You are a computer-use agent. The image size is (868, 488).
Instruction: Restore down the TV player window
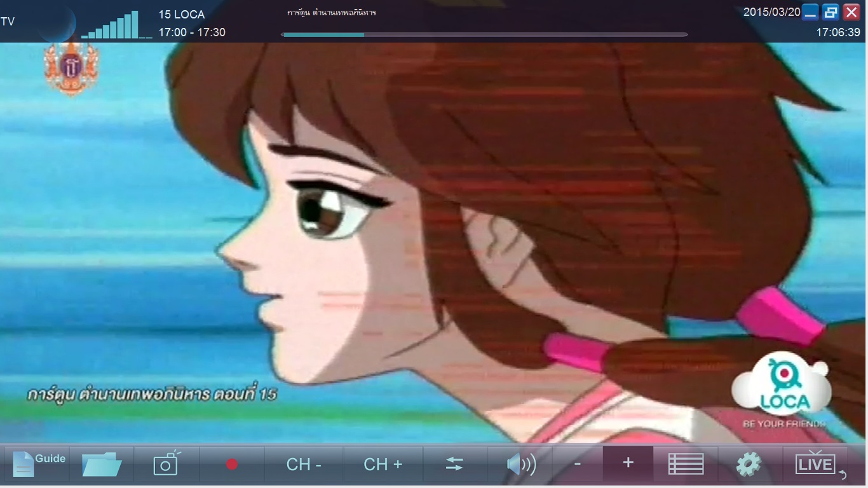click(x=831, y=12)
